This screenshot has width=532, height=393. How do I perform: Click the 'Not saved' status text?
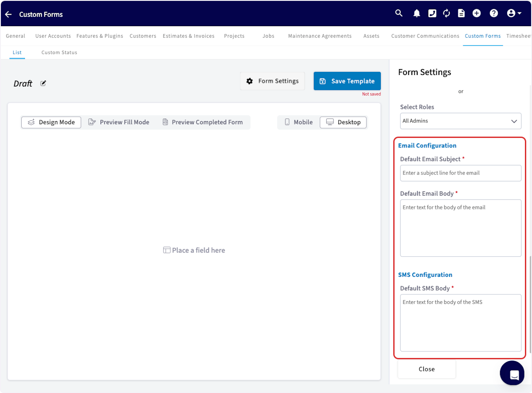coord(372,94)
